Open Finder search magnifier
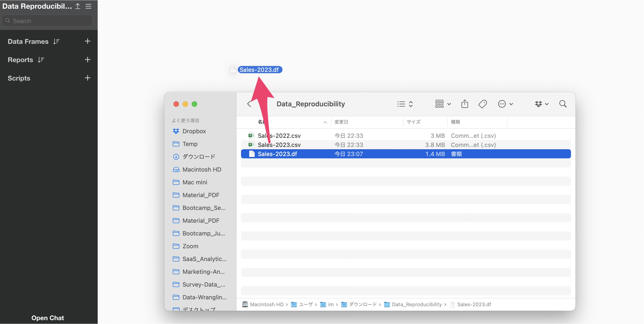Image resolution: width=644 pixels, height=324 pixels. tap(563, 104)
